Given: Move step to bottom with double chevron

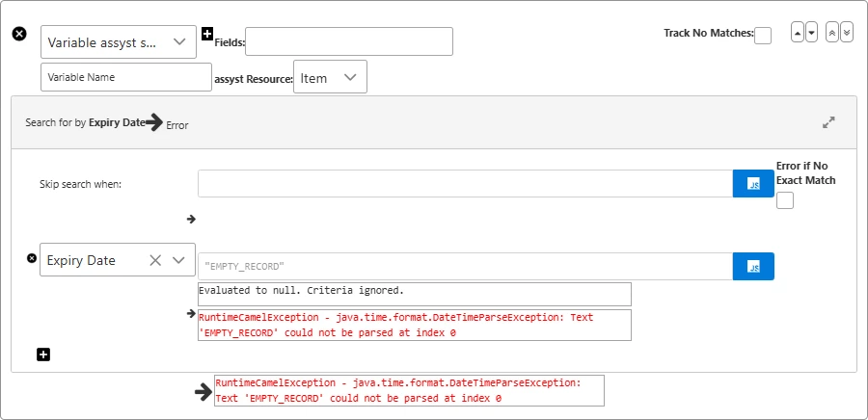Looking at the screenshot, I should pyautogui.click(x=847, y=33).
